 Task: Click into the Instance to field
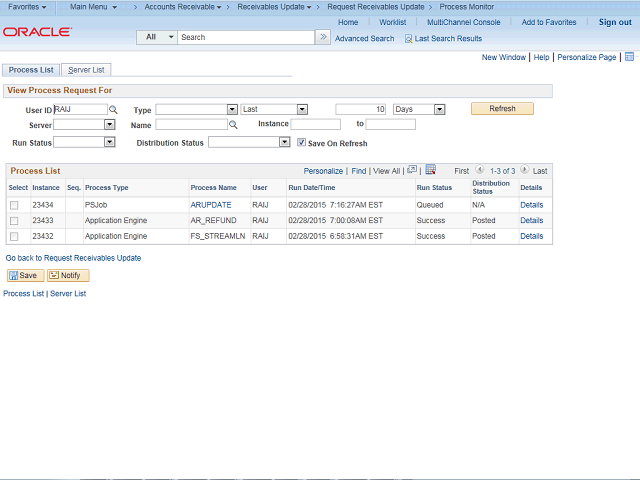pos(390,124)
